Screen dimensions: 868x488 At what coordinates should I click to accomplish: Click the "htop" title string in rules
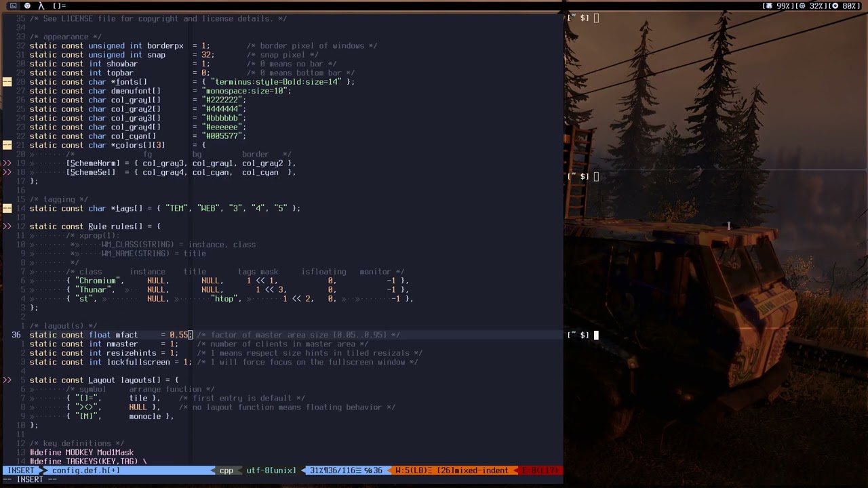(224, 299)
